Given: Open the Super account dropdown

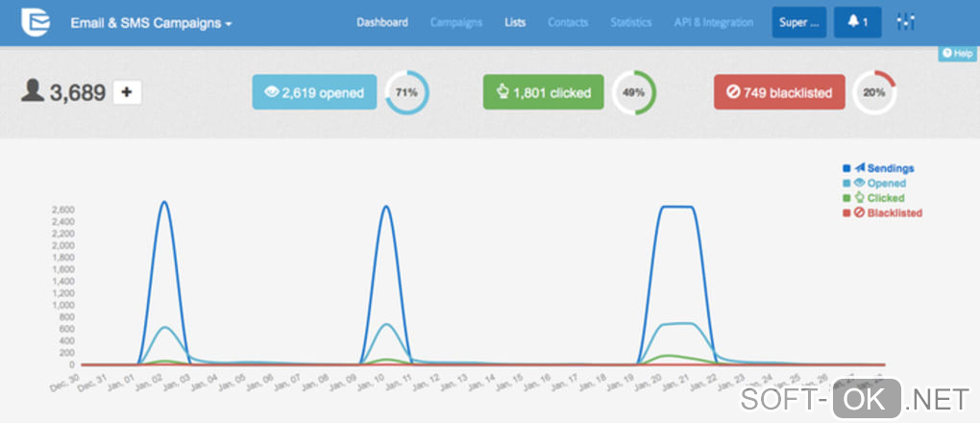Looking at the screenshot, I should click(799, 22).
